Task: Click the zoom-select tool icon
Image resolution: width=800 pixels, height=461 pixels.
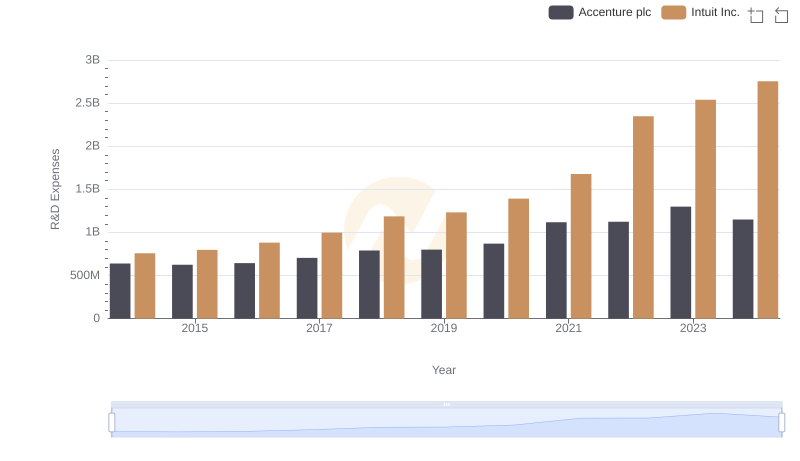Action: point(756,15)
